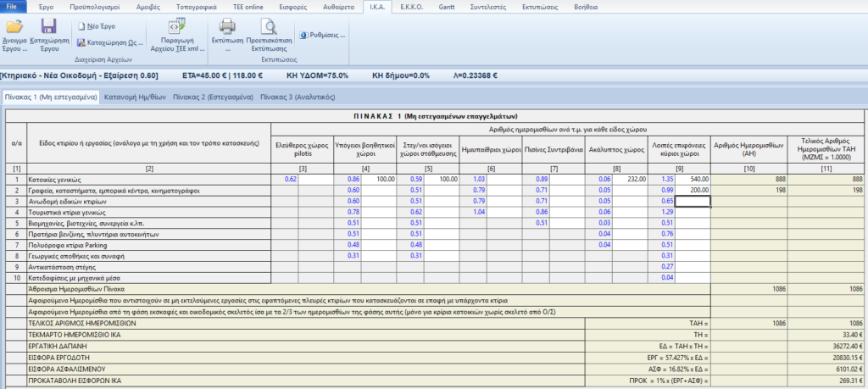Switch to the Προϋπολογισμοί ribbon tab
This screenshot has height=389, width=868.
(93, 6)
